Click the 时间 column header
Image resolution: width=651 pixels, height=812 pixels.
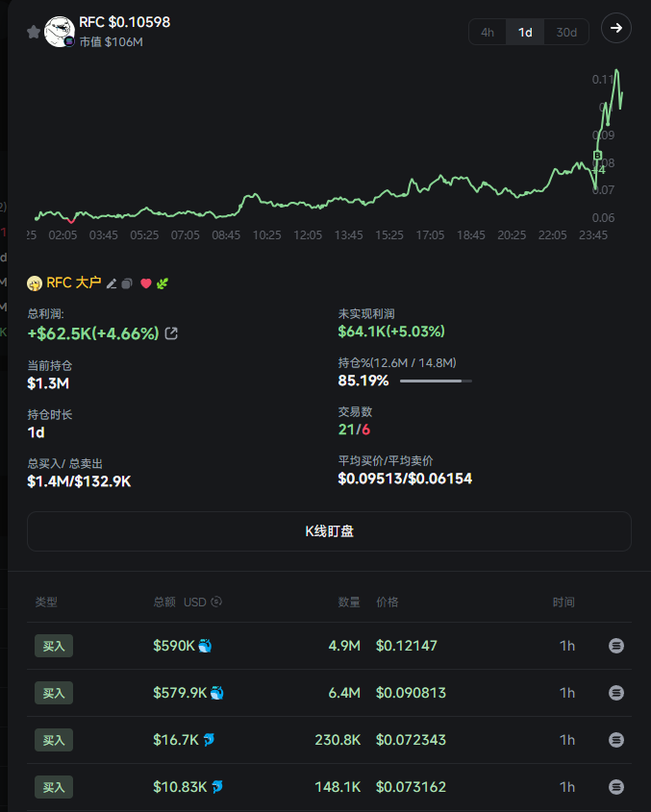pos(563,602)
